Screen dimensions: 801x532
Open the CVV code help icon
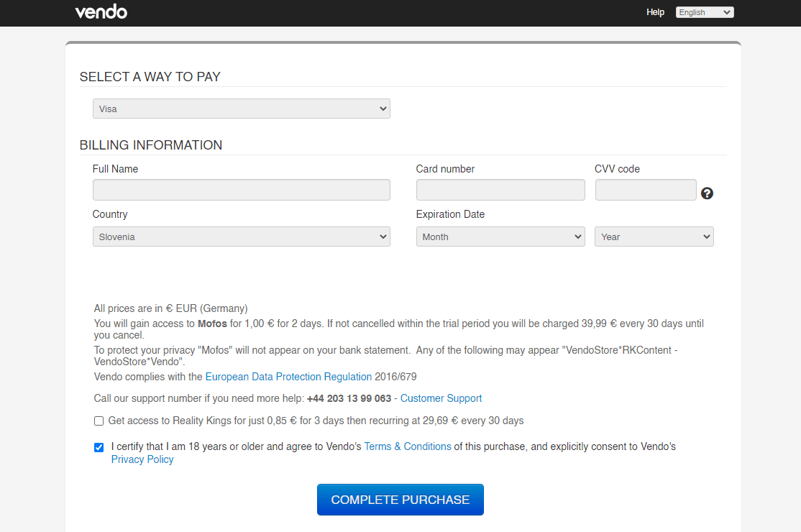pos(707,193)
